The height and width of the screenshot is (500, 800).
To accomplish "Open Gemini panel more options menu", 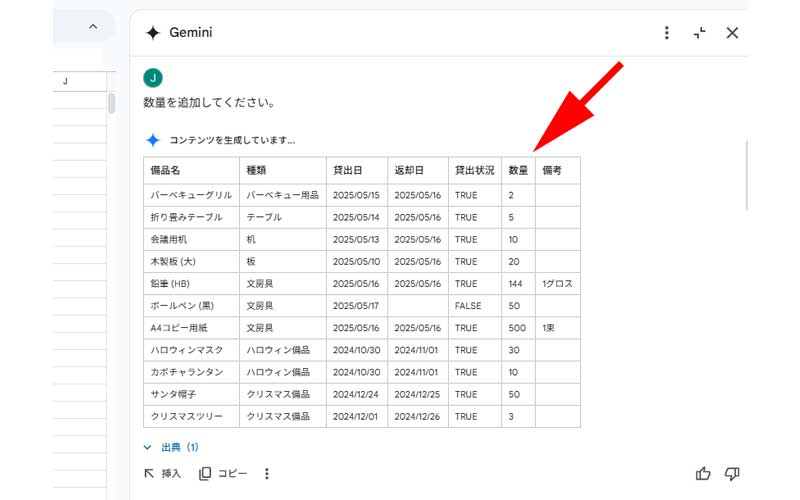I will click(666, 33).
